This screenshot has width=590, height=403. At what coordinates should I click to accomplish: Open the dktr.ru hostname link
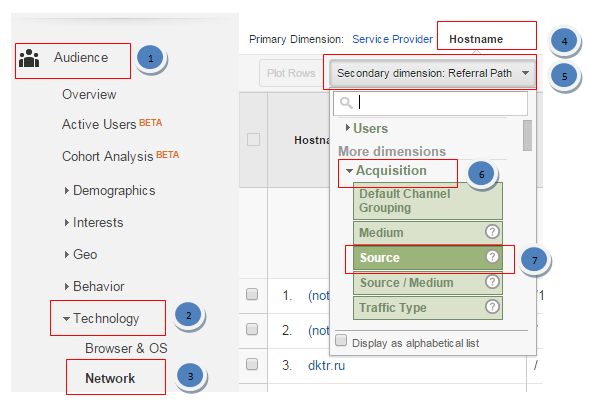pos(326,365)
